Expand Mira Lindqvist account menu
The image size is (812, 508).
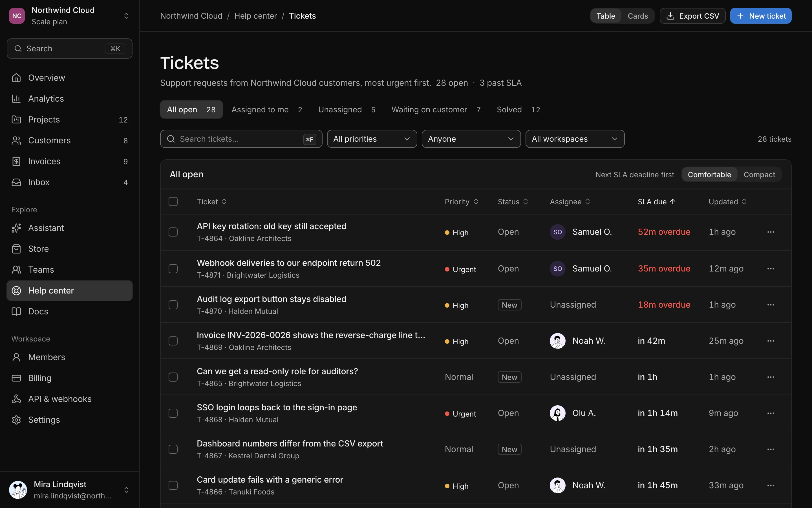[x=69, y=490]
